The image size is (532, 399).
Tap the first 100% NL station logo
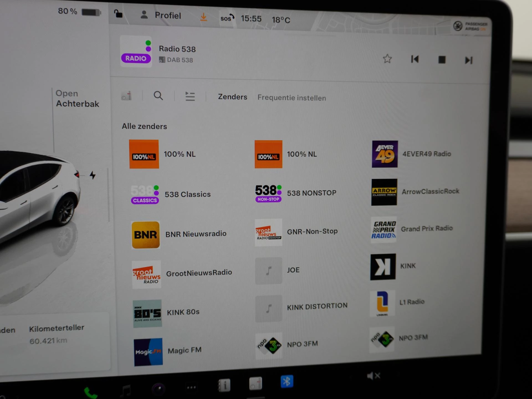[144, 154]
